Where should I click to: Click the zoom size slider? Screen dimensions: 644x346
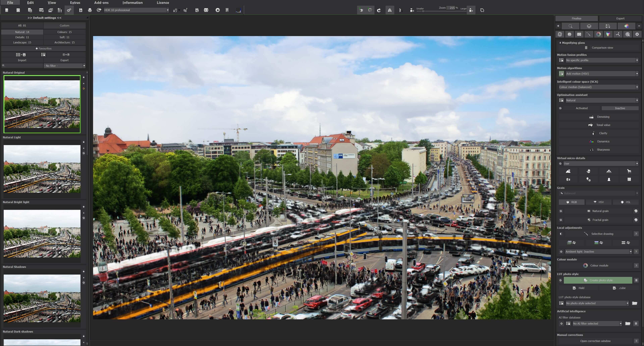pos(423,11)
